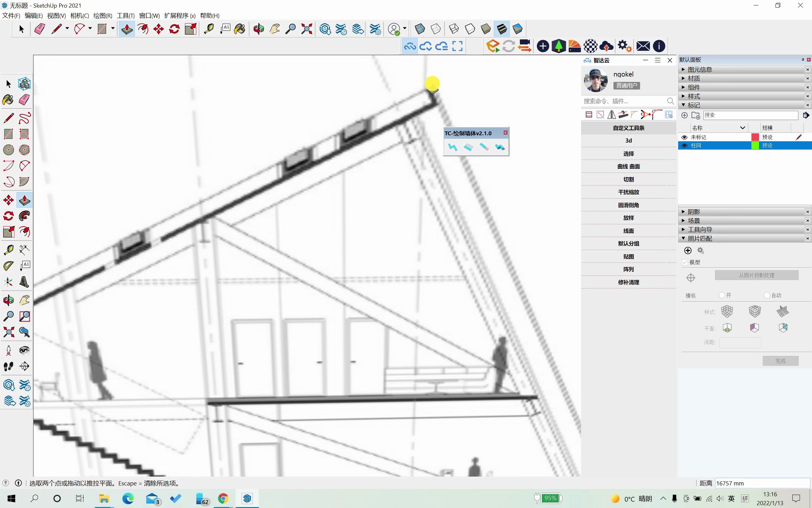The height and width of the screenshot is (508, 812).
Task: Open the 曲线 曲面 category
Action: [x=628, y=167]
